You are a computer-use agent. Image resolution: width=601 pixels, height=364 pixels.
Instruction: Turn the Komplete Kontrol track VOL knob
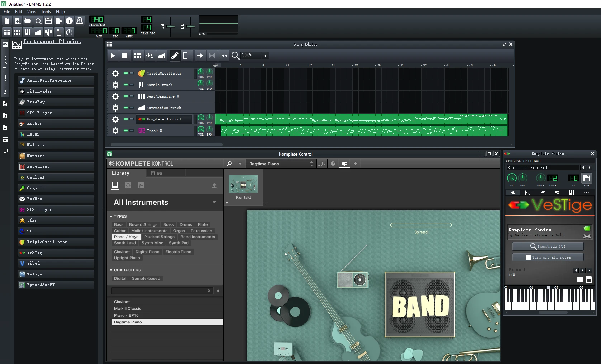coord(201,118)
